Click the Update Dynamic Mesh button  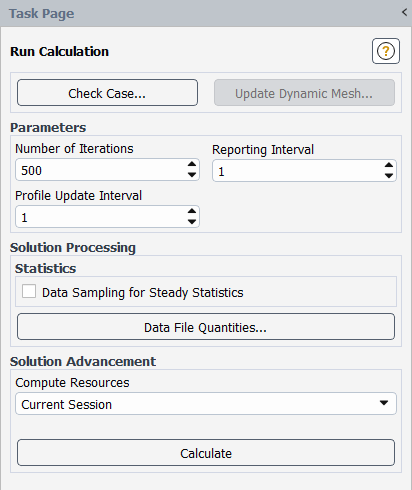point(304,93)
